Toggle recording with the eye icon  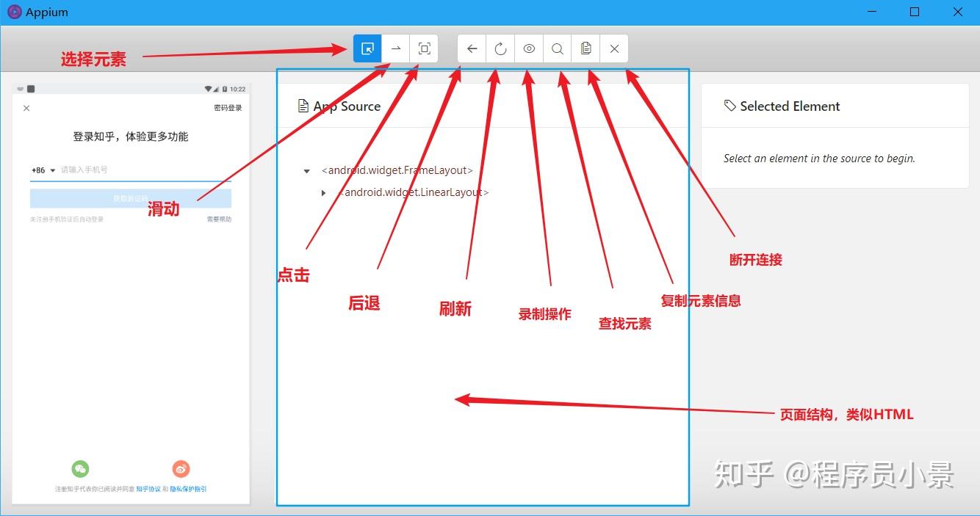529,48
